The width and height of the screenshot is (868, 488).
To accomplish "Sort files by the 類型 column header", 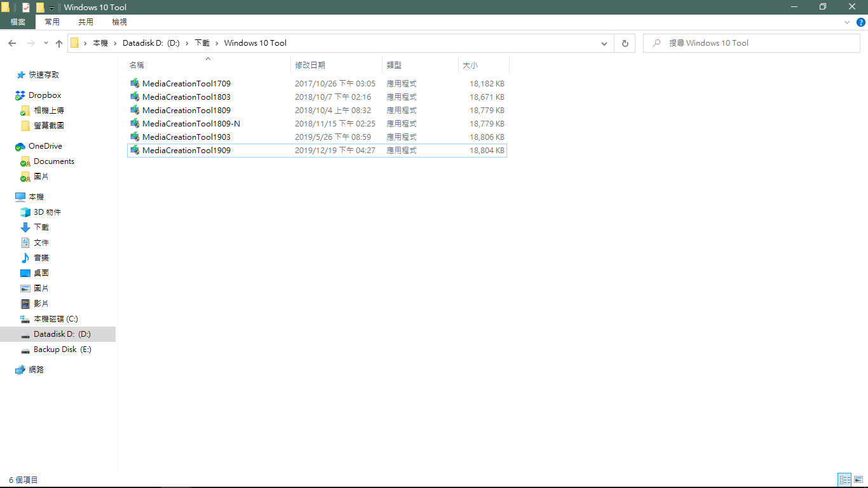I will pyautogui.click(x=420, y=65).
